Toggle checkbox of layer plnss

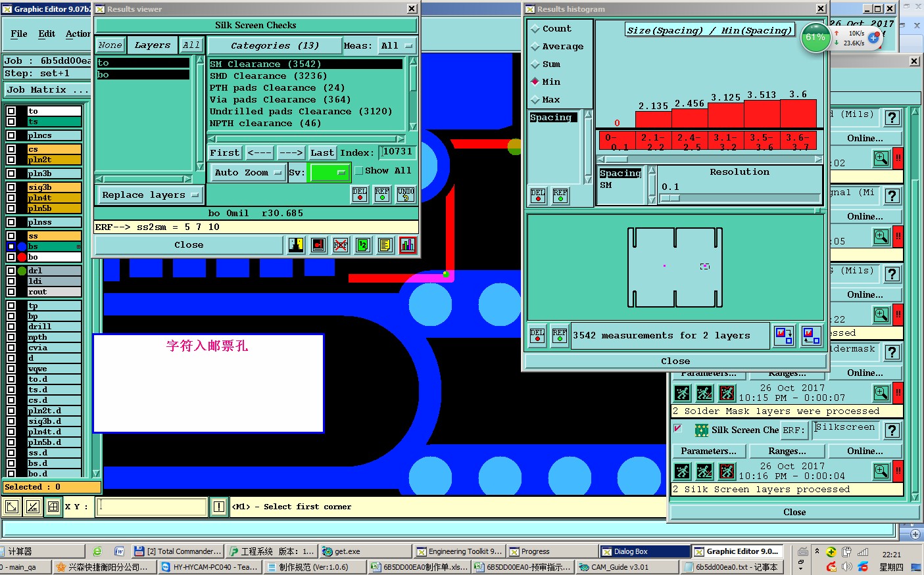pos(11,222)
